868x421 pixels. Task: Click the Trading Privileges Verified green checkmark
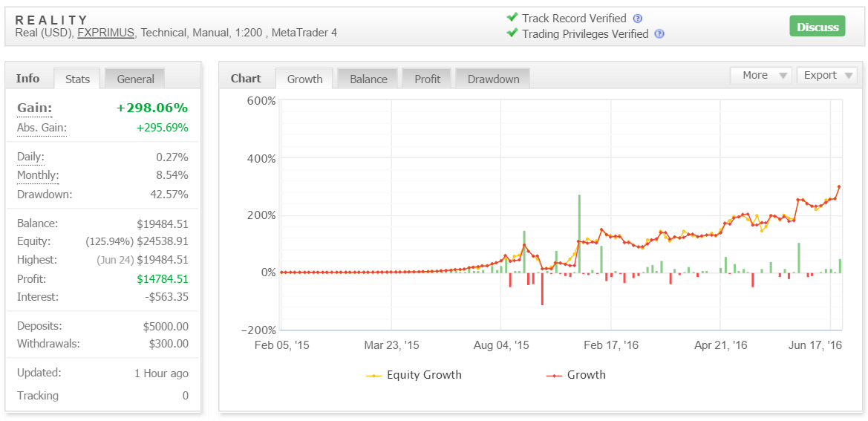point(512,33)
